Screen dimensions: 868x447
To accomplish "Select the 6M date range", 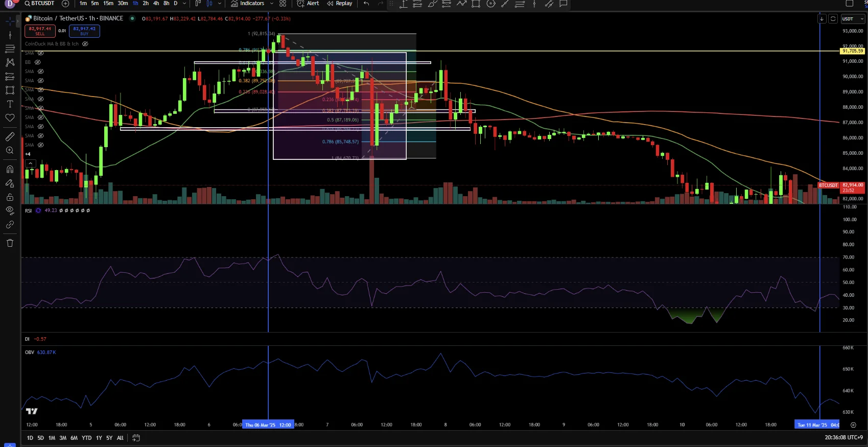I will pyautogui.click(x=74, y=438).
